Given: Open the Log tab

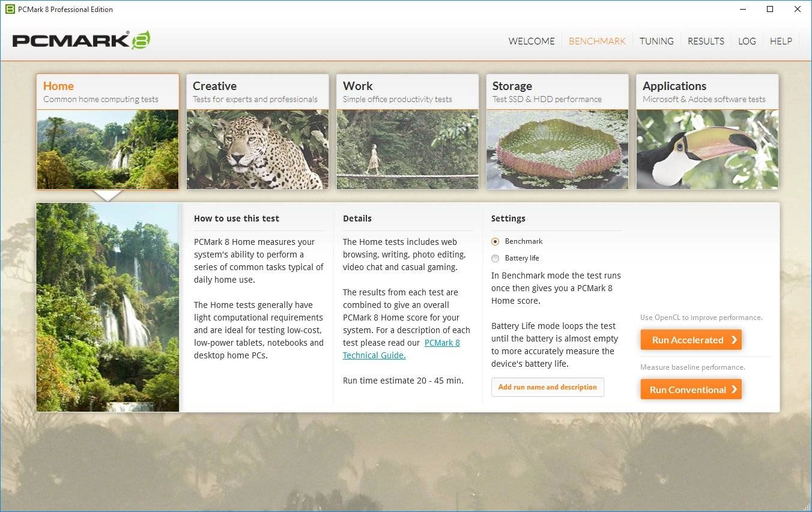Looking at the screenshot, I should 747,41.
